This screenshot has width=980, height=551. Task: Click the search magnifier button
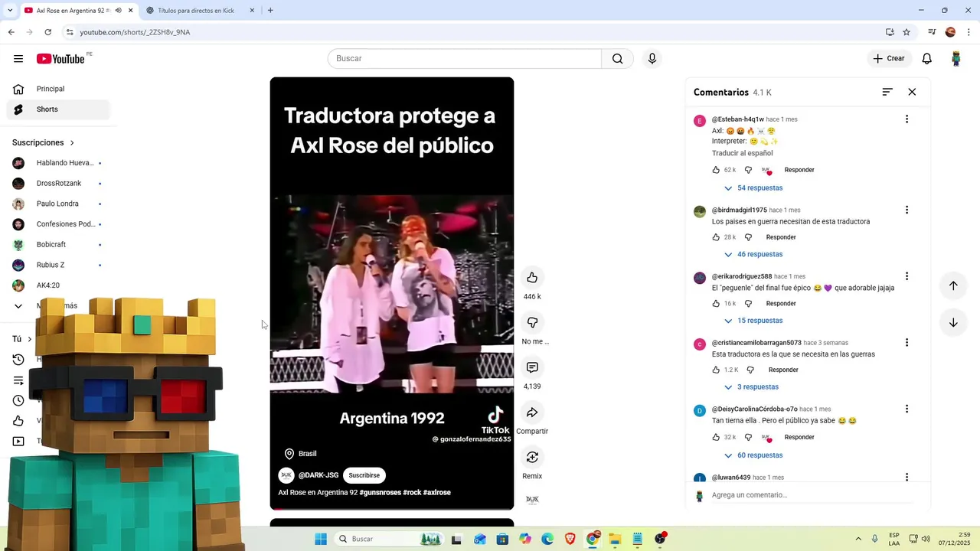coord(617,59)
